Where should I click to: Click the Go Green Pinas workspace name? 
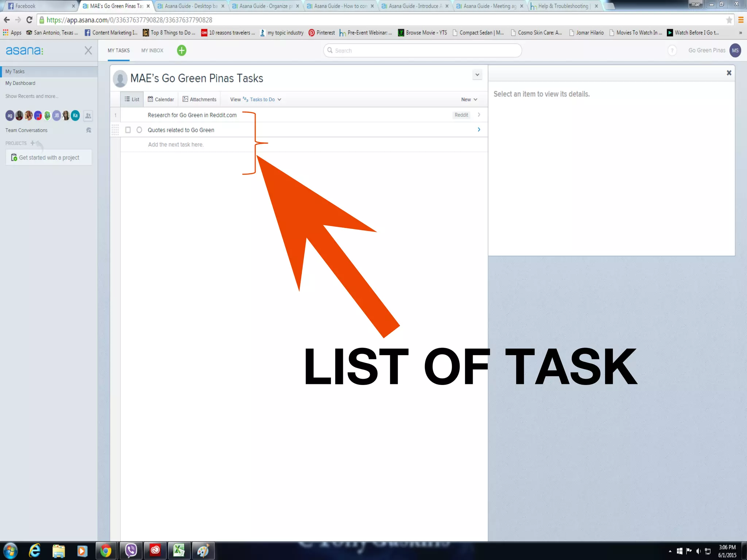(707, 50)
